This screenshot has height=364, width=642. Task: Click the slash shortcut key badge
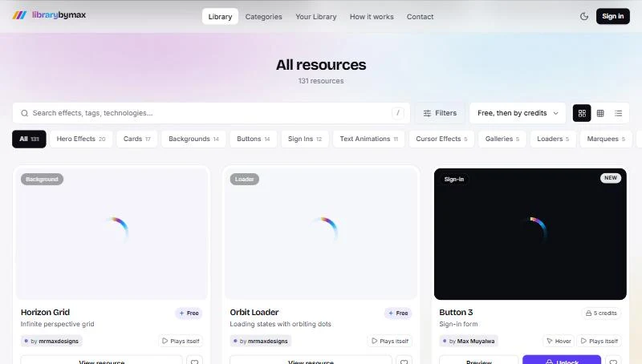pos(397,113)
